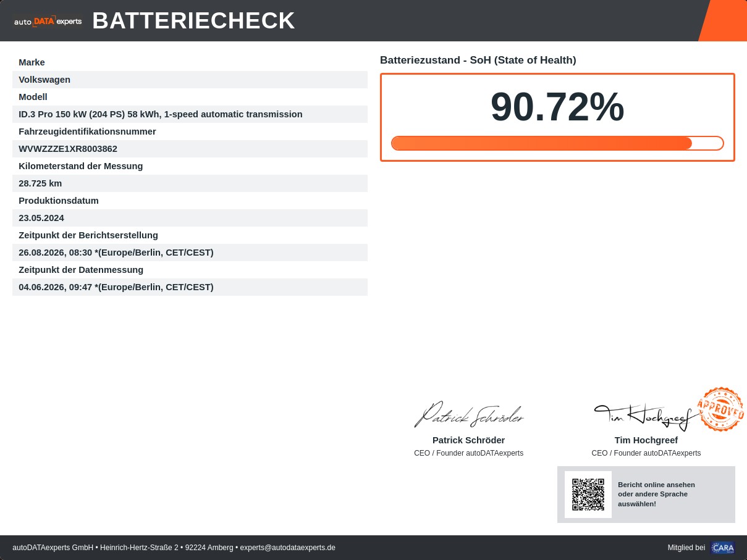Click the orange APPROVED stamp

[x=720, y=409]
